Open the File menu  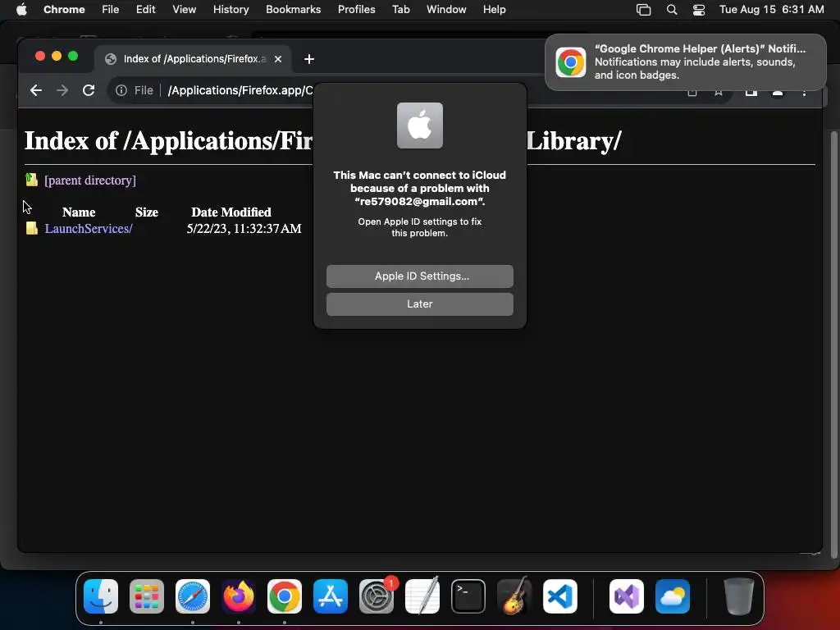click(111, 9)
